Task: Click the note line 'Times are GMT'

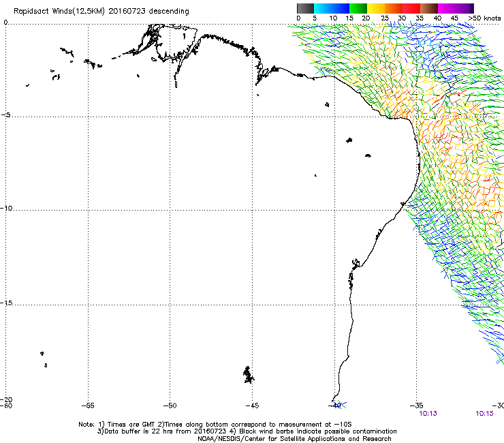Action: coord(131,425)
